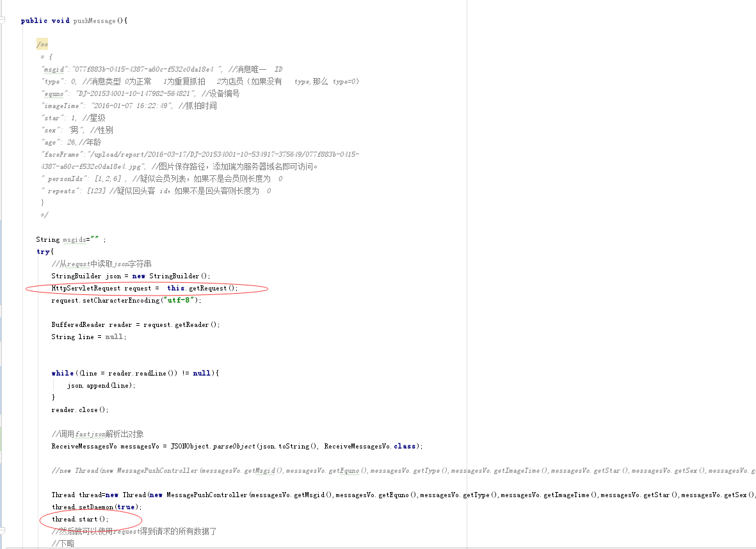Click the '//下略' comment
756x549 pixels.
pyautogui.click(x=63, y=543)
